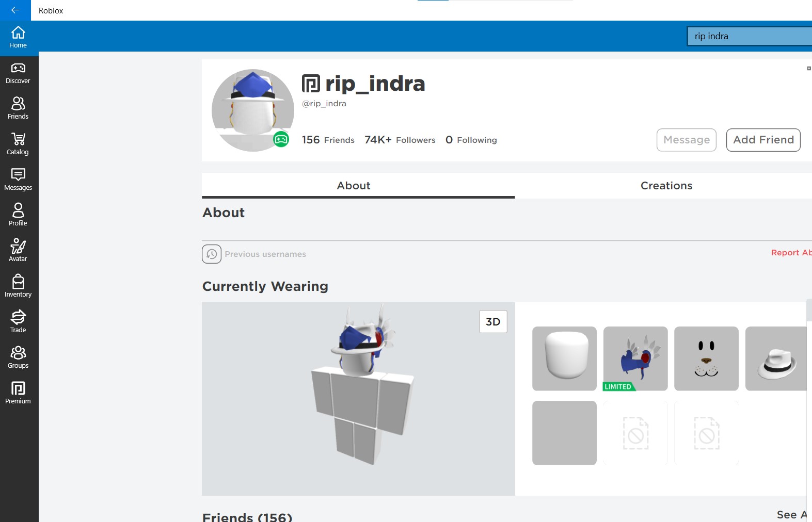Open the white blocky head item
This screenshot has height=522, width=812.
[x=564, y=358]
